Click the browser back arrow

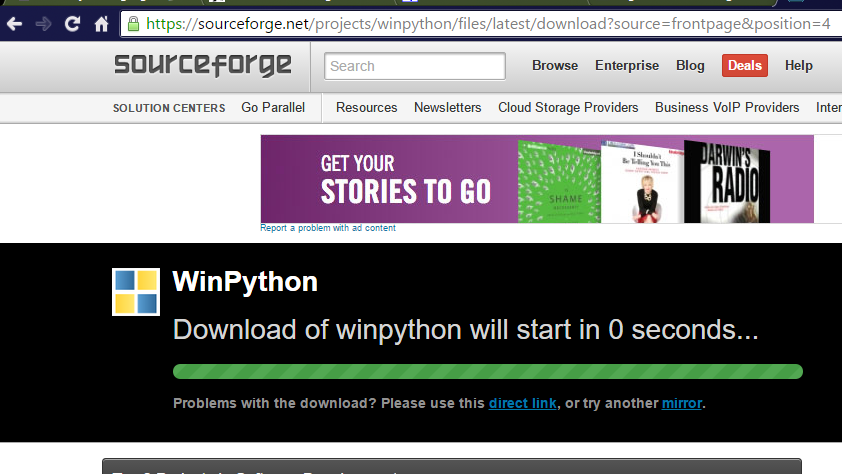point(14,24)
